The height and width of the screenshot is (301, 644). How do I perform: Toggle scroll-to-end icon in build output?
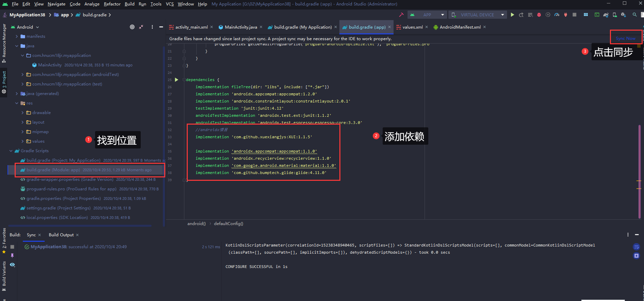tap(636, 256)
